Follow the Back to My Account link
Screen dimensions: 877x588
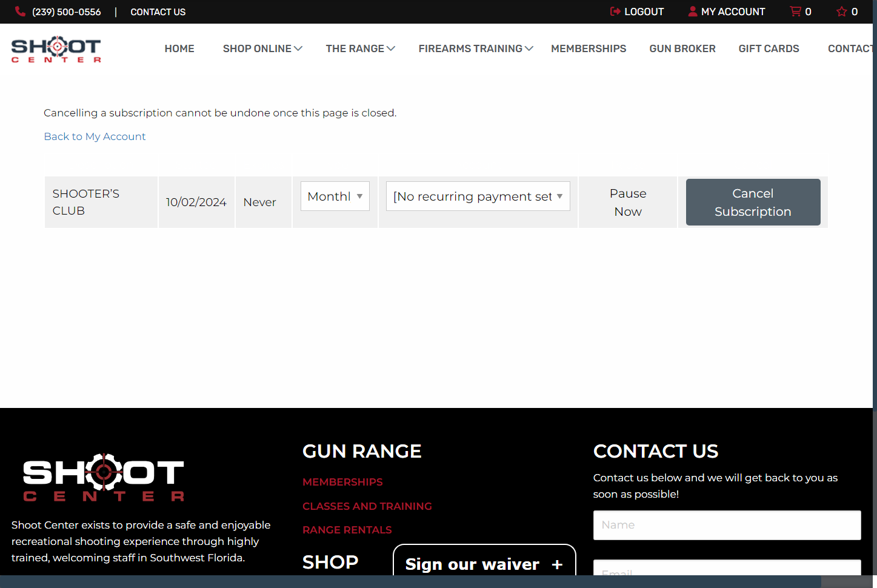pyautogui.click(x=95, y=136)
